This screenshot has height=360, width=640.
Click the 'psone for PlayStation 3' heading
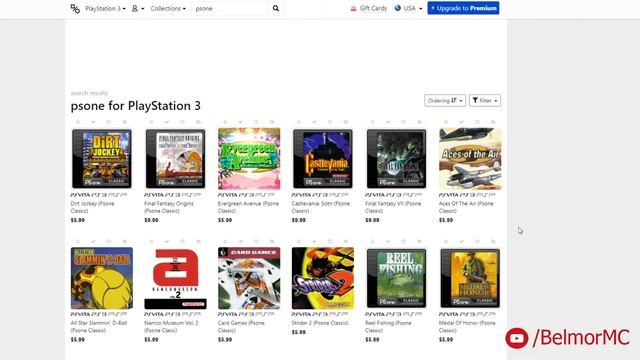136,106
